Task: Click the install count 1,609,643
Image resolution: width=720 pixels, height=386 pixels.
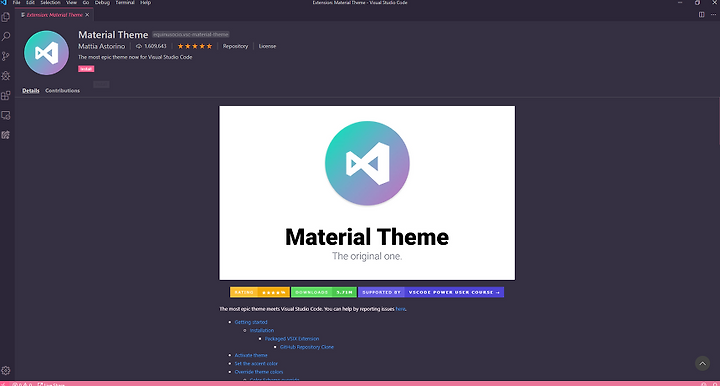Action: tap(155, 46)
